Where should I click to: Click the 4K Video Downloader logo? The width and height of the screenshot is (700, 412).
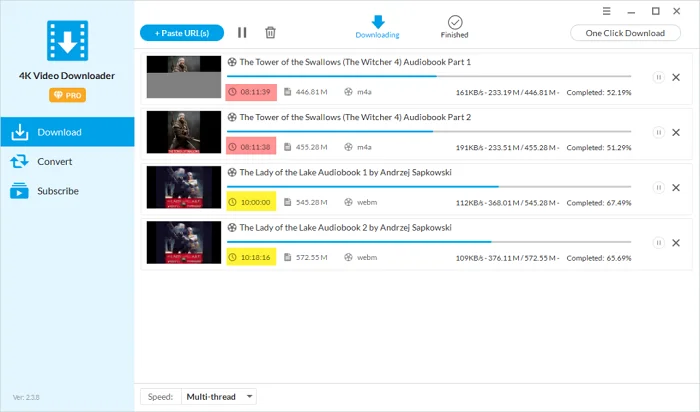click(x=67, y=41)
